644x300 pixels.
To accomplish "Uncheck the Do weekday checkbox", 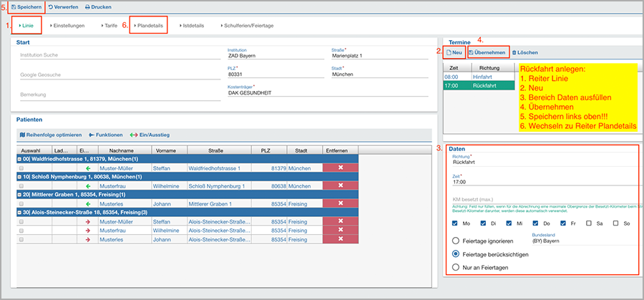I will [535, 223].
